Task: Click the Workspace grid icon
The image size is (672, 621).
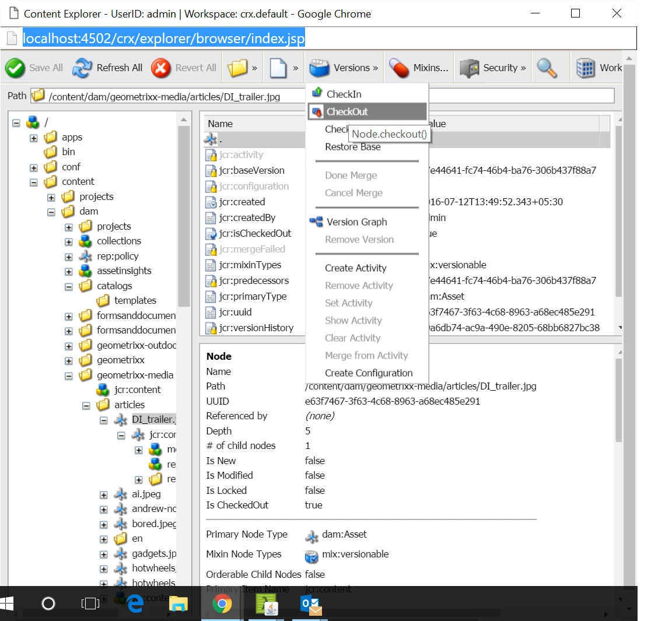Action: 586,68
